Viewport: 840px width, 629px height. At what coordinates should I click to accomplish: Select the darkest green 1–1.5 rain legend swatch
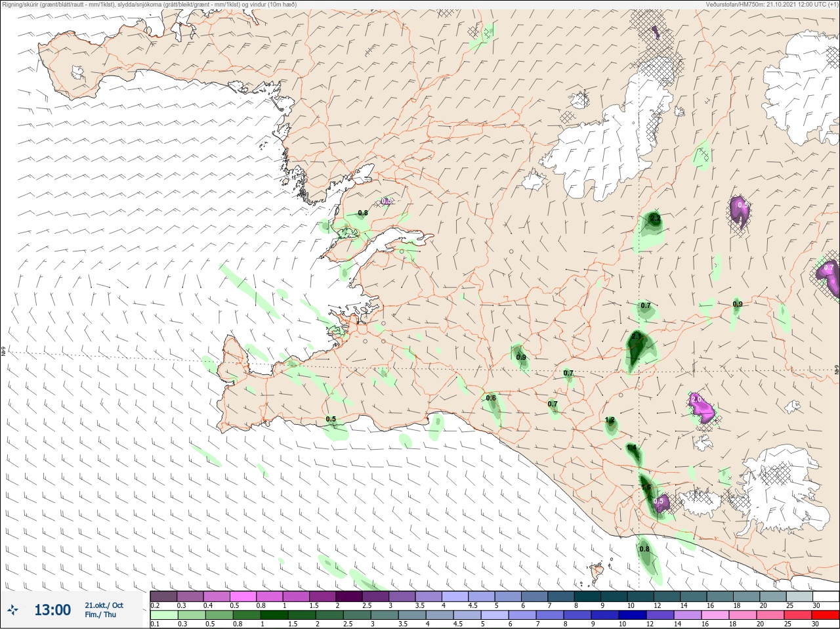click(x=274, y=615)
